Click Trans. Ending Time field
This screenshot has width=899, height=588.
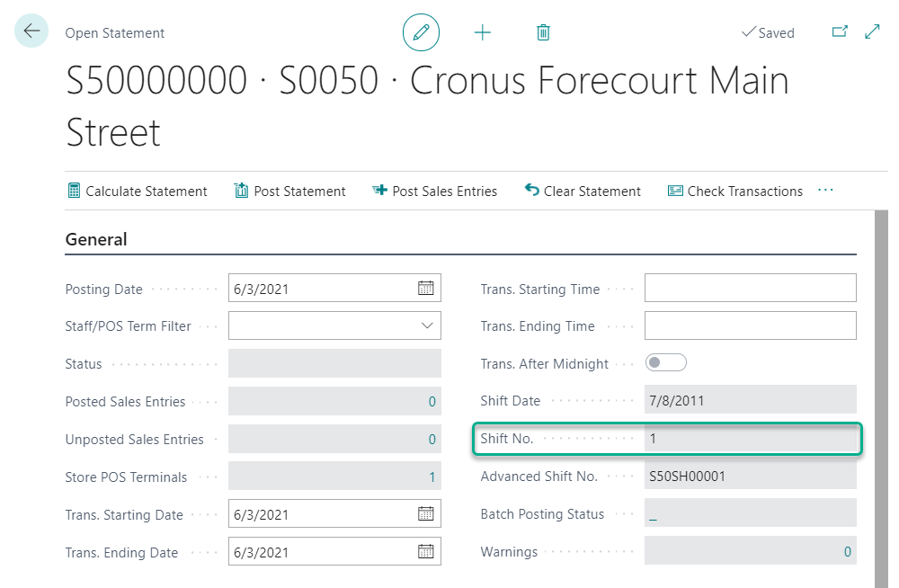click(x=751, y=325)
